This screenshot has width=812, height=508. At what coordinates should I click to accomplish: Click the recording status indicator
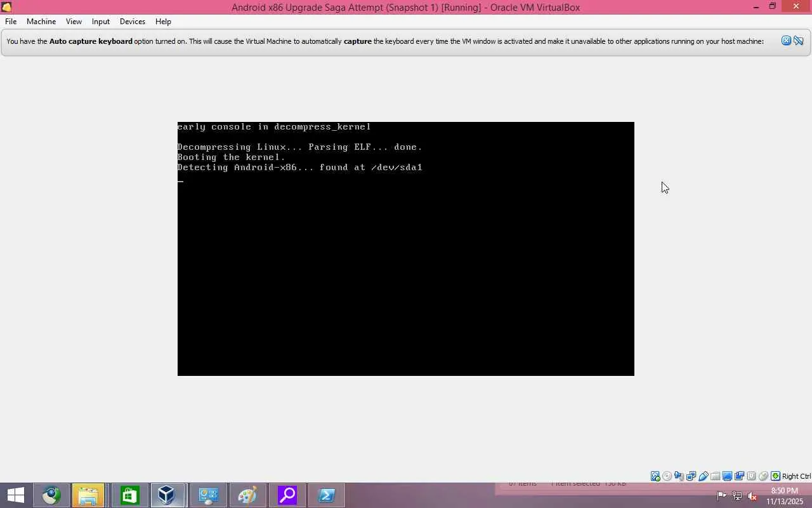[739, 476]
